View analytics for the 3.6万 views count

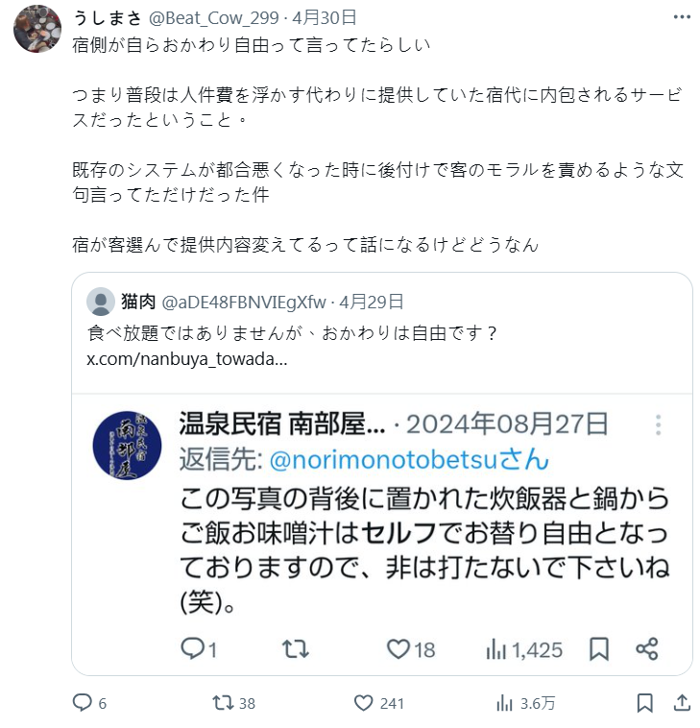pyautogui.click(x=504, y=703)
